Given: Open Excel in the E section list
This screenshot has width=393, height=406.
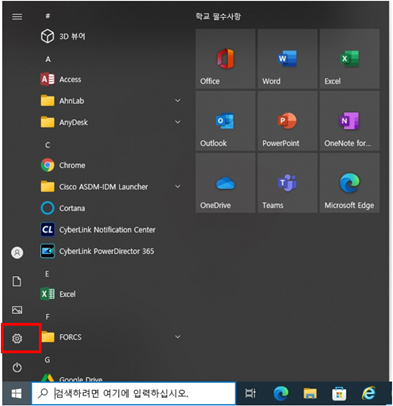Looking at the screenshot, I should click(58, 294).
